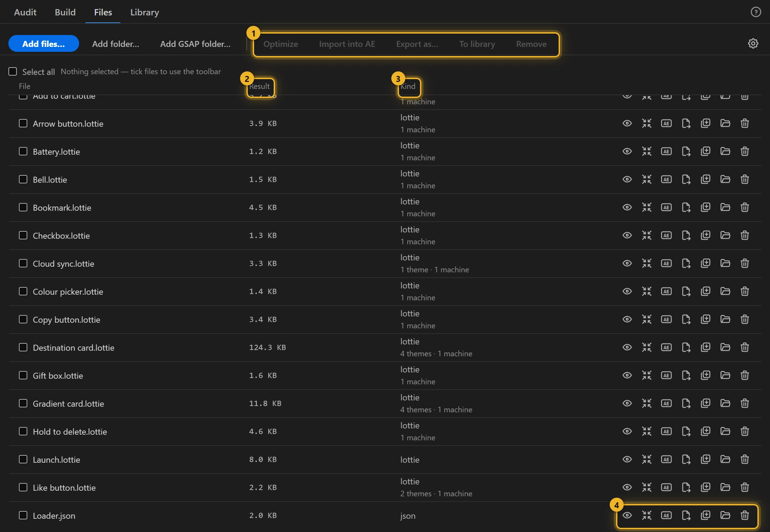Delete Loader.json with the trash icon
The image size is (770, 532).
(744, 515)
